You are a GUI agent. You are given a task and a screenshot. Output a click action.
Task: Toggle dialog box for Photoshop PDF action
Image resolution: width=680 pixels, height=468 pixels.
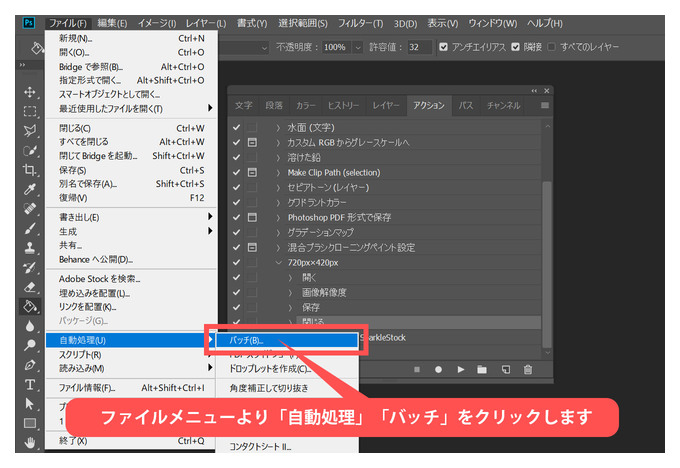point(252,217)
